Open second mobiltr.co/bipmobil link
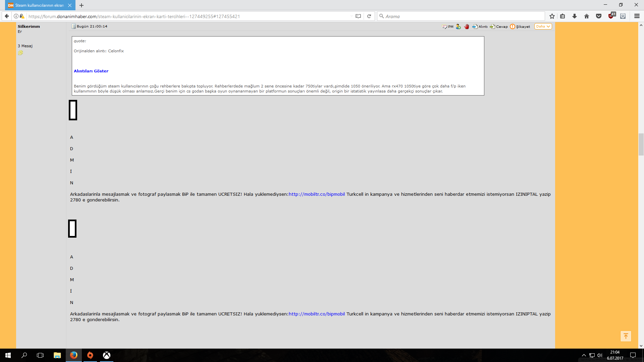 [x=317, y=314]
